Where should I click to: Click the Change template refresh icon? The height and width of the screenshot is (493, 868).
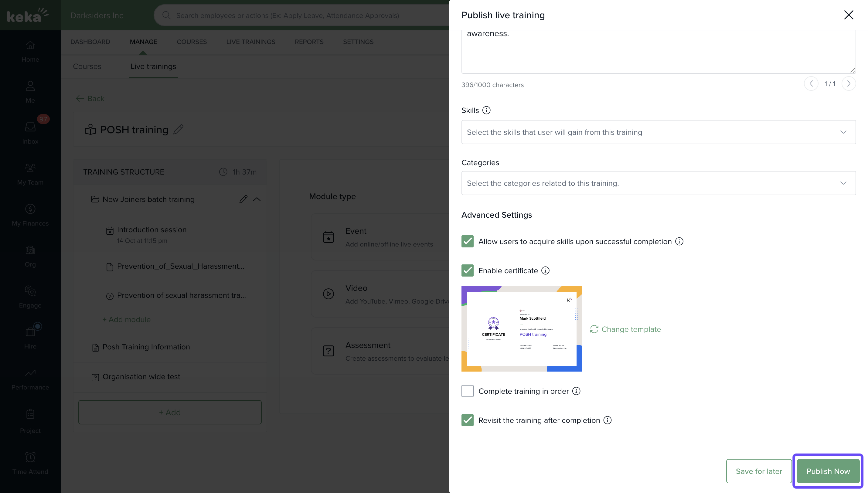[x=594, y=329]
